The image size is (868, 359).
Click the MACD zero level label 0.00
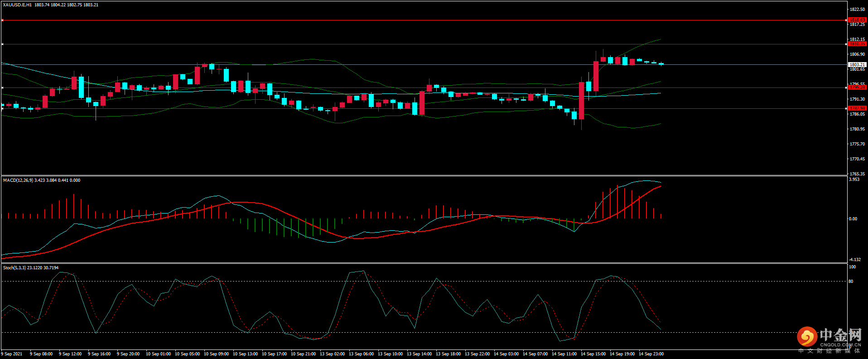pos(853,219)
